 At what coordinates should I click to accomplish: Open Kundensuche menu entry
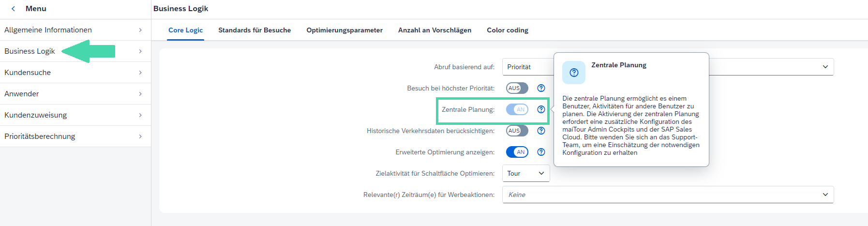point(75,73)
